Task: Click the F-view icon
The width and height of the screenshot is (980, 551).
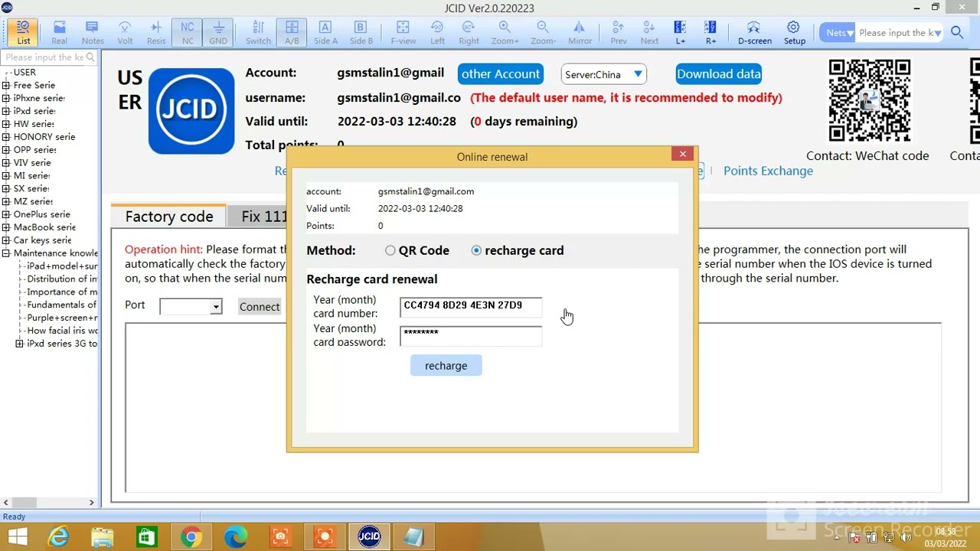Action: pos(403,33)
